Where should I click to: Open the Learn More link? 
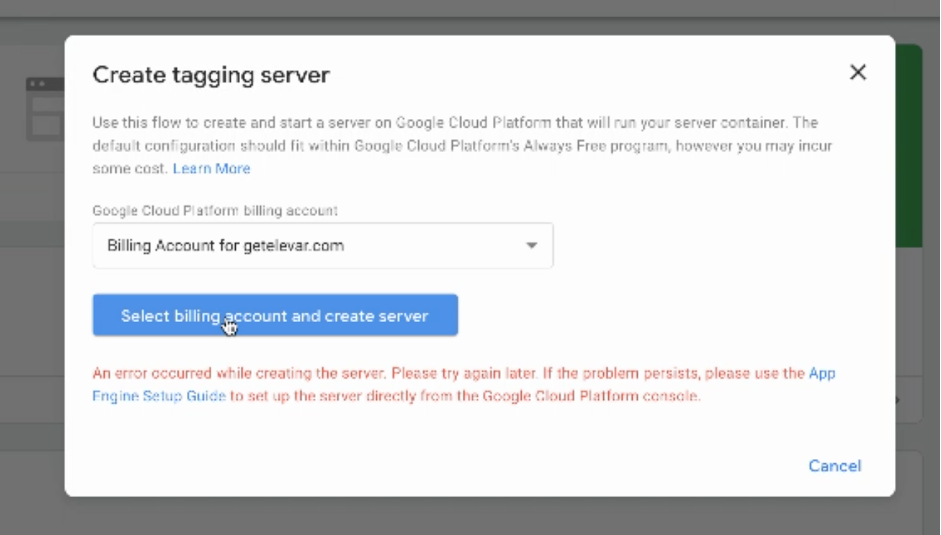click(211, 169)
